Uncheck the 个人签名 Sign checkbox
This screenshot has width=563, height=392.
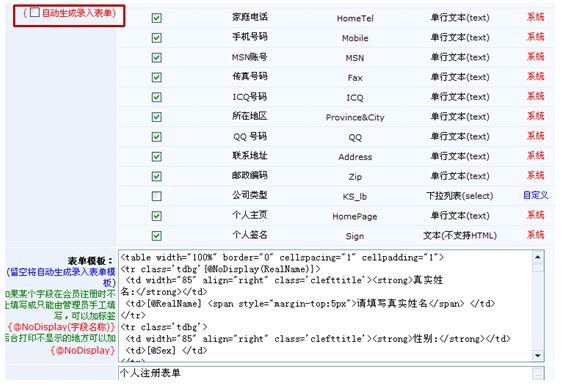pyautogui.click(x=157, y=235)
